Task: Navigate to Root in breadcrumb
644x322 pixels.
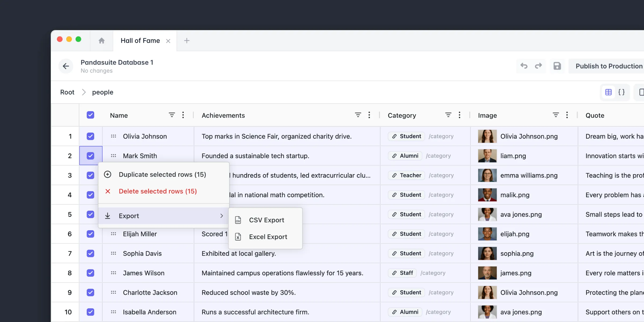Action: coord(67,92)
